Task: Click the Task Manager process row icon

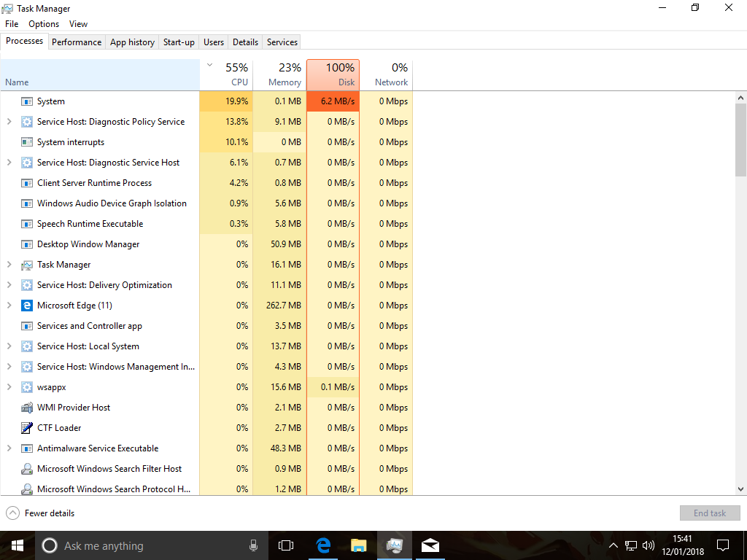Action: coord(27,265)
